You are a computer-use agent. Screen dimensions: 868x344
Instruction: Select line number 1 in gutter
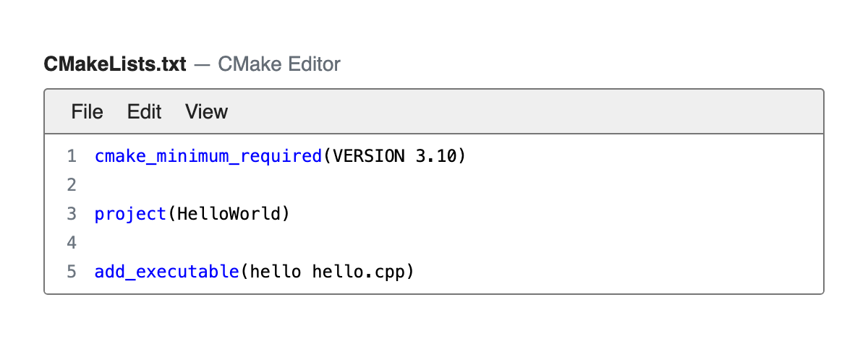(71, 156)
